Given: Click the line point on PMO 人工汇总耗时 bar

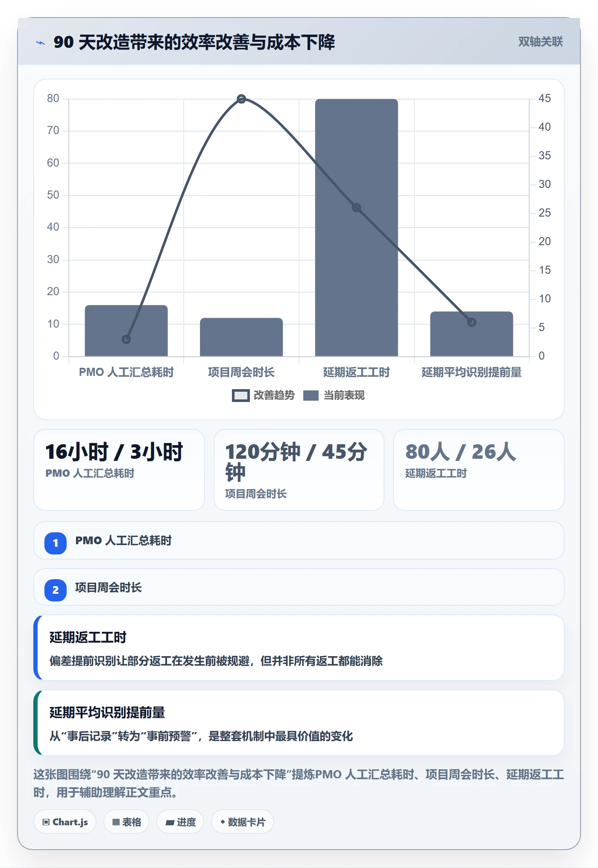Looking at the screenshot, I should 126,339.
